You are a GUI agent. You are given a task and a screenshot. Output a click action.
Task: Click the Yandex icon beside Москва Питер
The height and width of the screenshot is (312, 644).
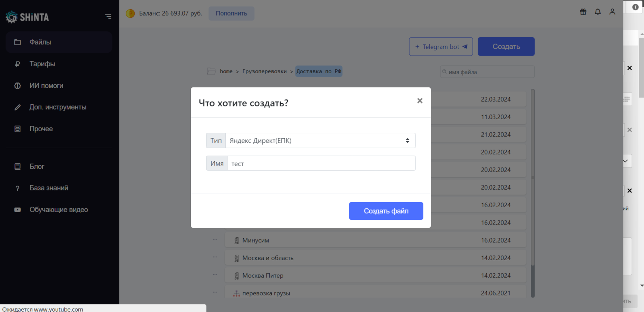(236, 276)
